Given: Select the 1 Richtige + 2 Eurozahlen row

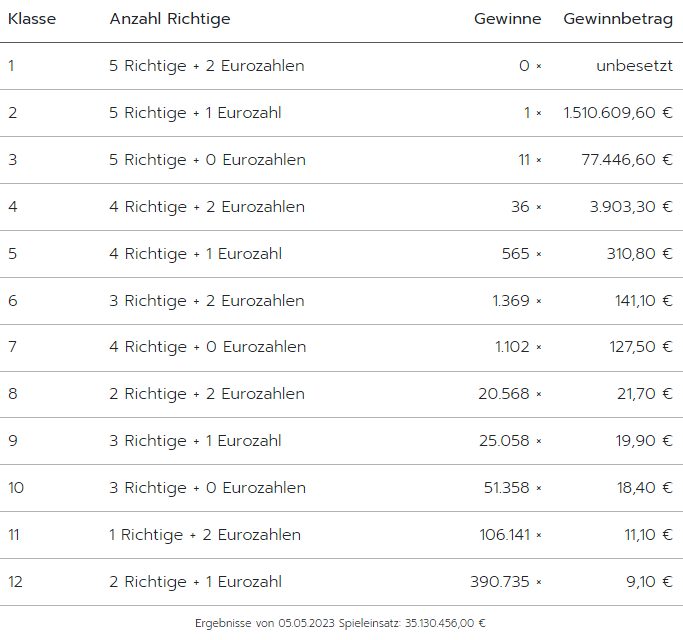Looking at the screenshot, I should coord(342,535).
